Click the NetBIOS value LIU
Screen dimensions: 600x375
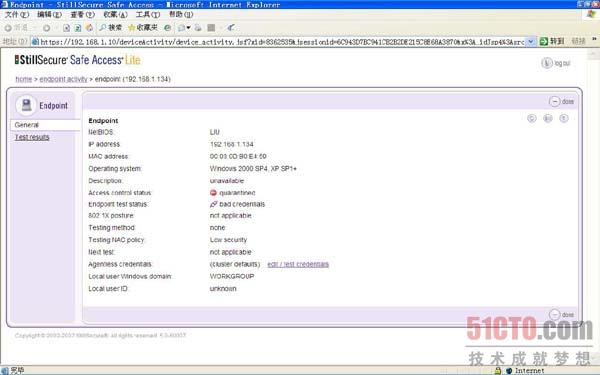(x=214, y=132)
